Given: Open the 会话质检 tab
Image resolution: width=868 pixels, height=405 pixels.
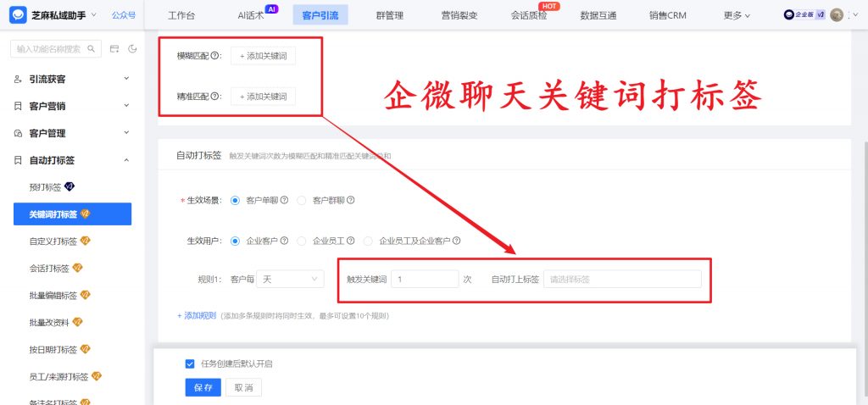Looking at the screenshot, I should tap(528, 15).
